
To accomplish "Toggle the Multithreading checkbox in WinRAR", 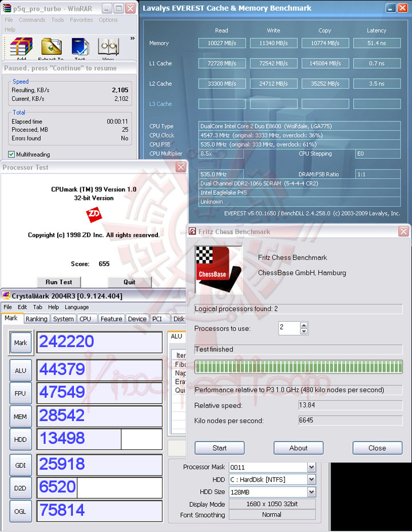I will pos(11,155).
